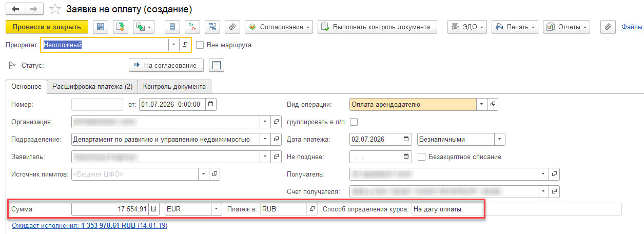
Task: Post the document with the green arrow icon
Action: [121, 27]
